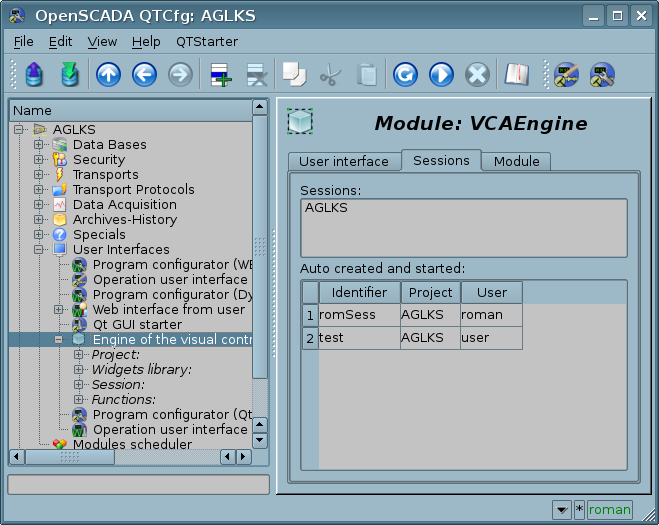Screen dimensions: 659x525
Task: Start the periodic update play icon
Action: click(x=441, y=75)
